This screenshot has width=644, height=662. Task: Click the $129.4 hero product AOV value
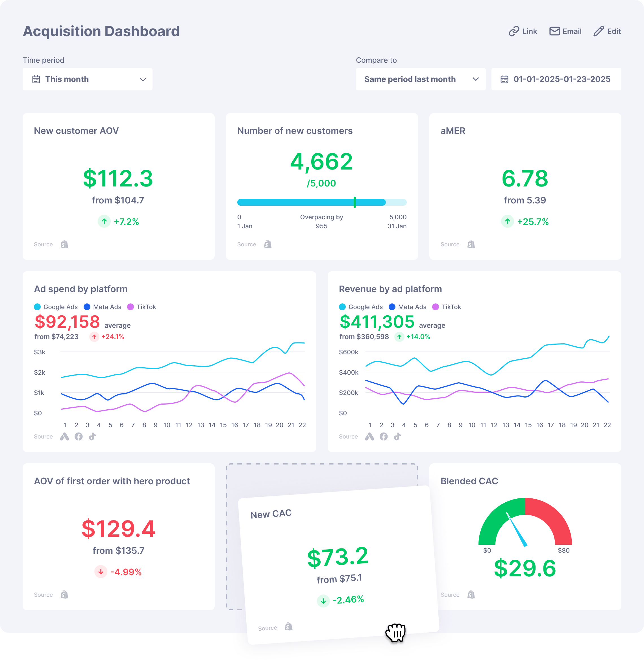pos(118,529)
